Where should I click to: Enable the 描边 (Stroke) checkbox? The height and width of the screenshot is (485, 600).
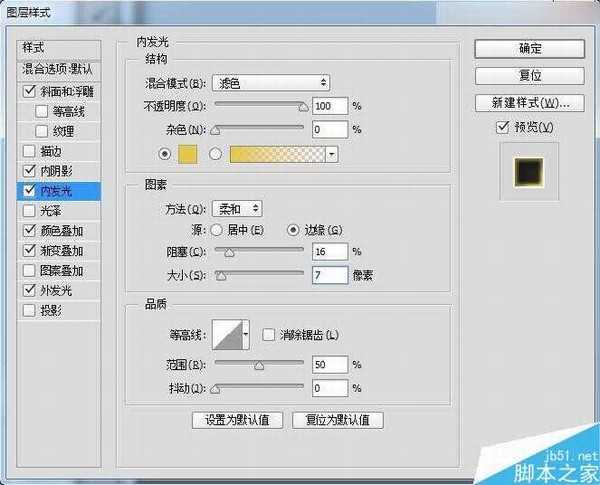(27, 150)
